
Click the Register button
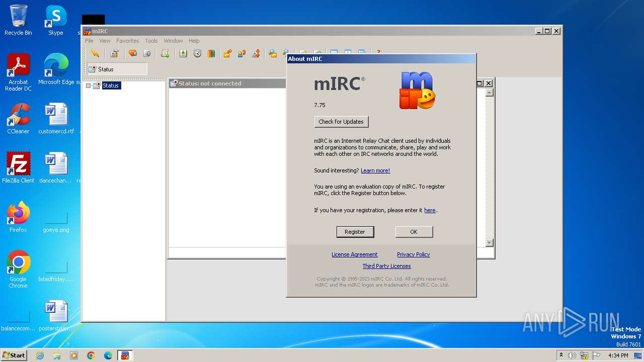point(355,232)
